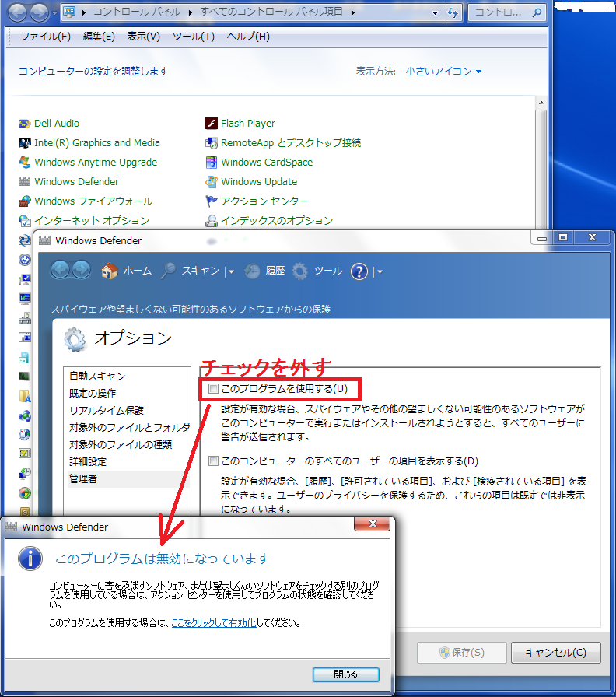Open the アクション センター flag icon
This screenshot has height=697, width=616.
point(211,201)
